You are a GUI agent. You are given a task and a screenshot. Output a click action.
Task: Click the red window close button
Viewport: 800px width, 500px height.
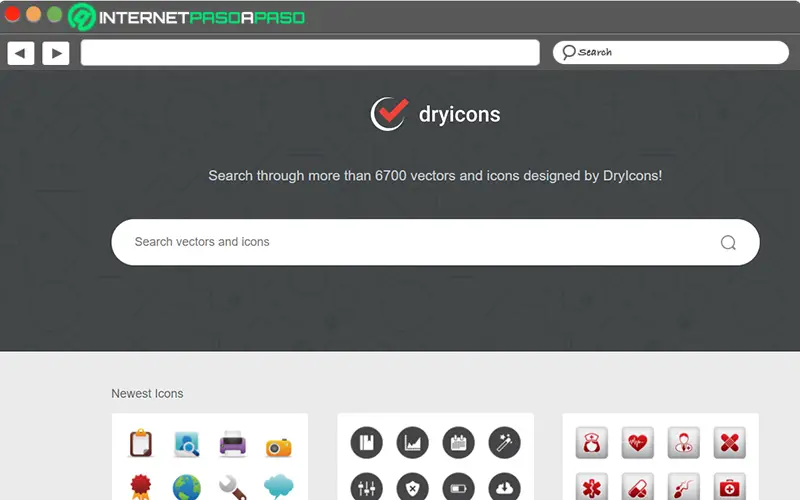point(12,14)
